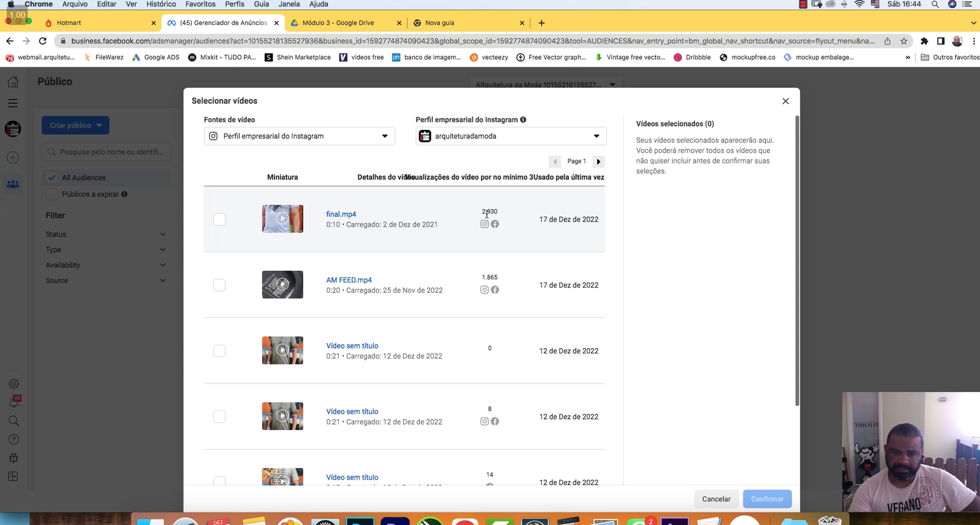Open the Favoritos menu
980x525 pixels.
(200, 4)
